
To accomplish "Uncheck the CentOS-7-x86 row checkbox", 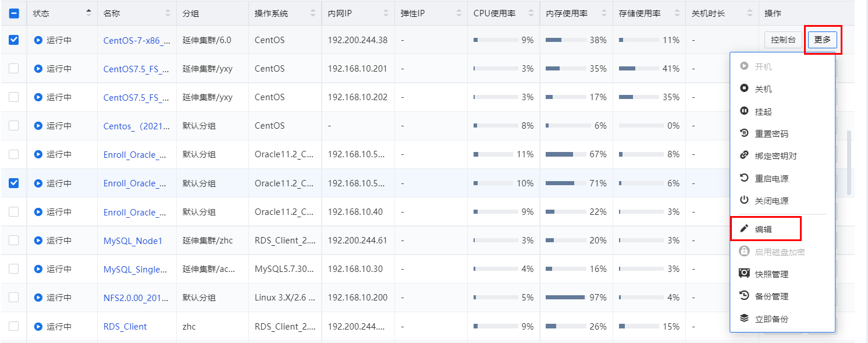I will click(x=14, y=40).
